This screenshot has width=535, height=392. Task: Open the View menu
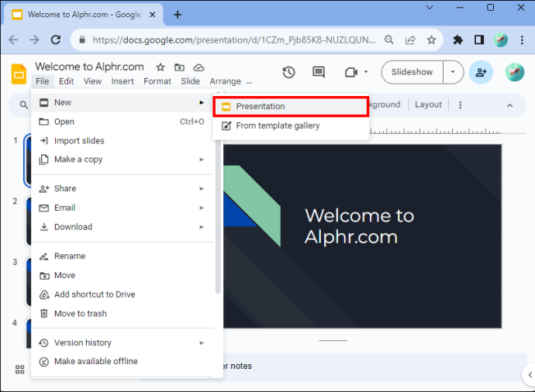coord(92,81)
